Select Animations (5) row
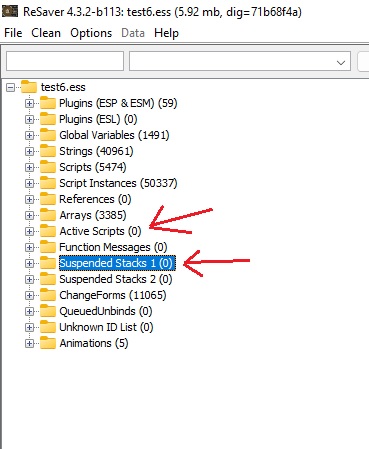This screenshot has height=449, width=369. pyautogui.click(x=94, y=343)
